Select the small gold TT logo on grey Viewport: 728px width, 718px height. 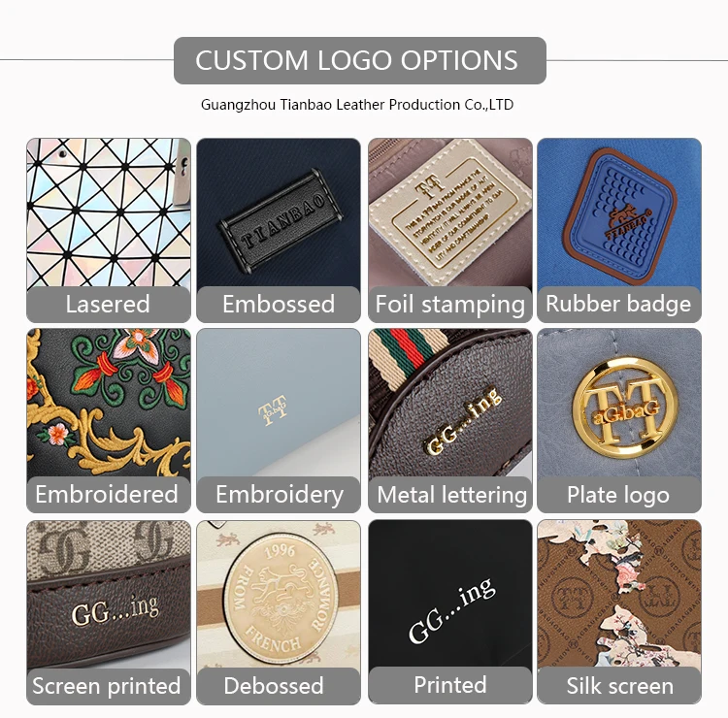pos(273,409)
